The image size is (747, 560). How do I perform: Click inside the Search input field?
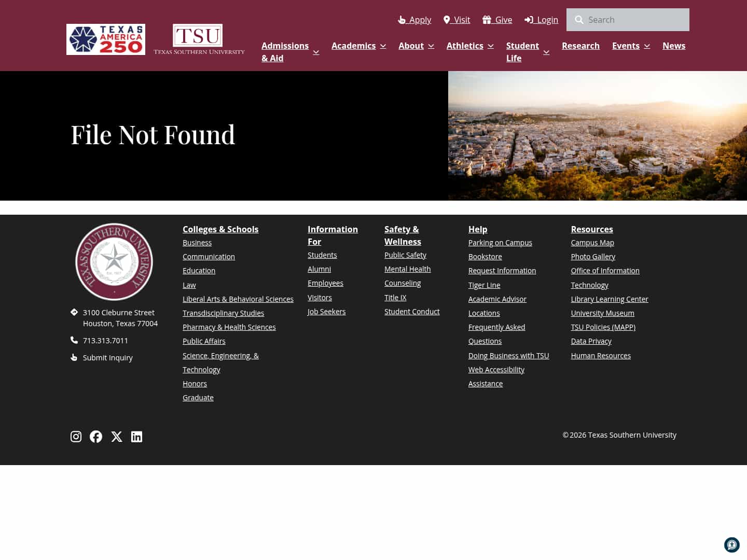click(x=633, y=20)
